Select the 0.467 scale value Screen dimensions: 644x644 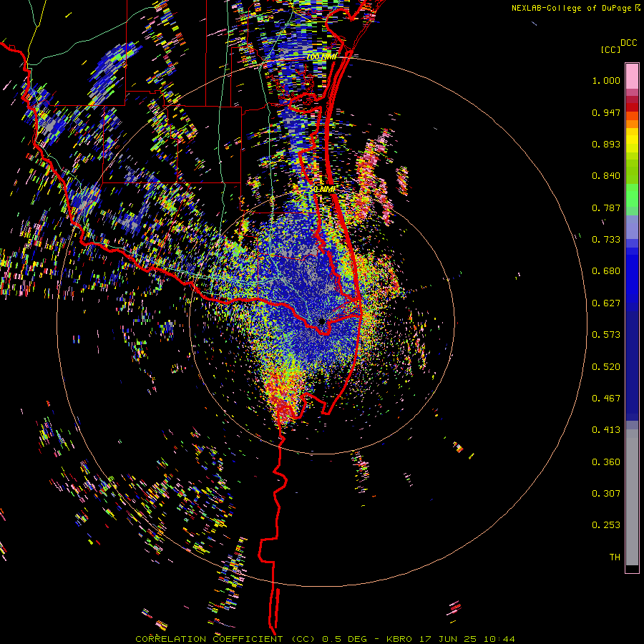point(606,399)
